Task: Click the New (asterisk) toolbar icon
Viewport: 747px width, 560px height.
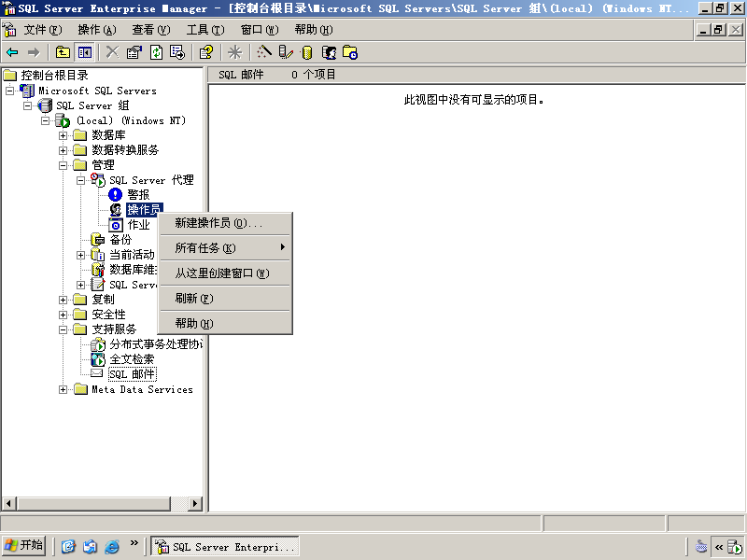Action: click(235, 52)
